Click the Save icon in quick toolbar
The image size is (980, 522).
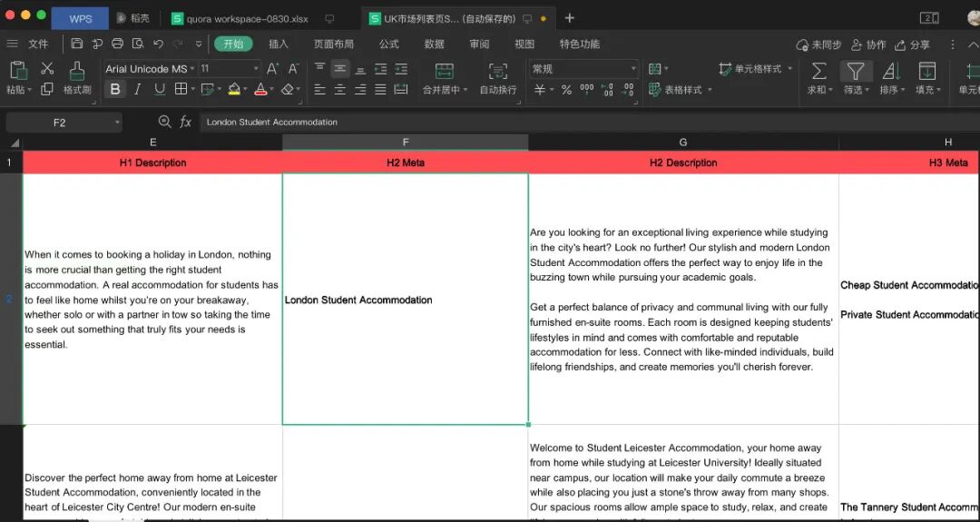(x=77, y=44)
